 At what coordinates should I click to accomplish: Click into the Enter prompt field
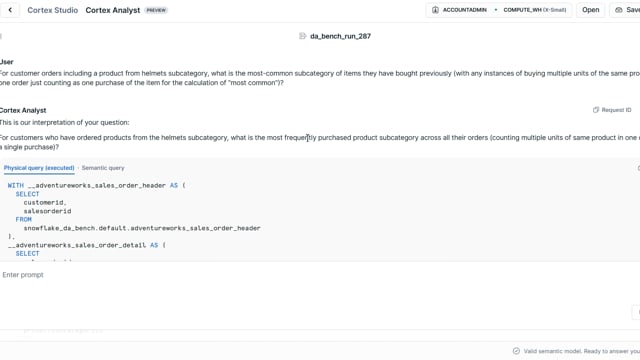pos(314,275)
